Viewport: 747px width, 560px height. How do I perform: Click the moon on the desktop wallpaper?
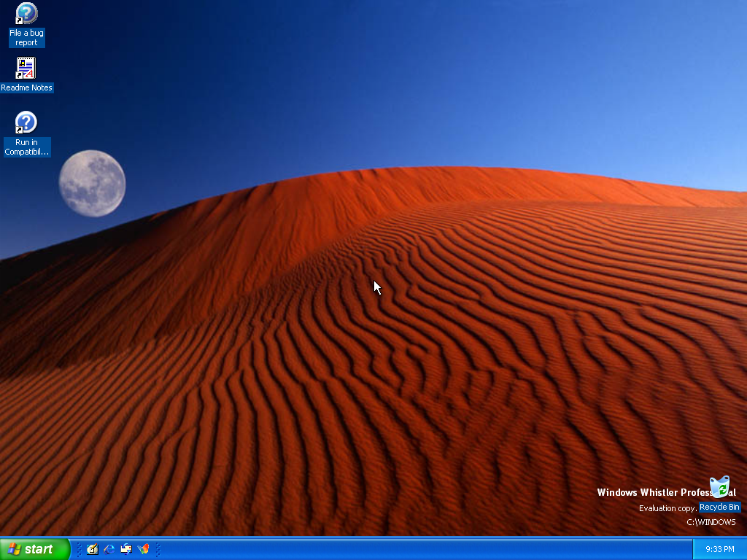coord(92,183)
